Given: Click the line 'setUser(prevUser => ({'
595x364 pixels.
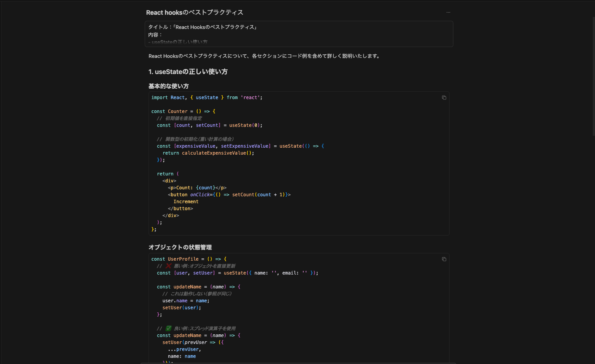Looking at the screenshot, I should tap(193, 342).
